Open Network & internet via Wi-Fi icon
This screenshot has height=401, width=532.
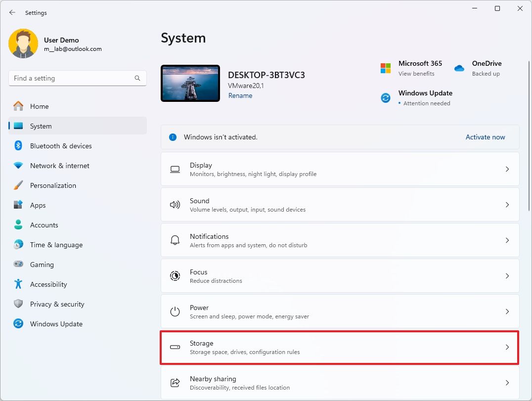click(18, 166)
